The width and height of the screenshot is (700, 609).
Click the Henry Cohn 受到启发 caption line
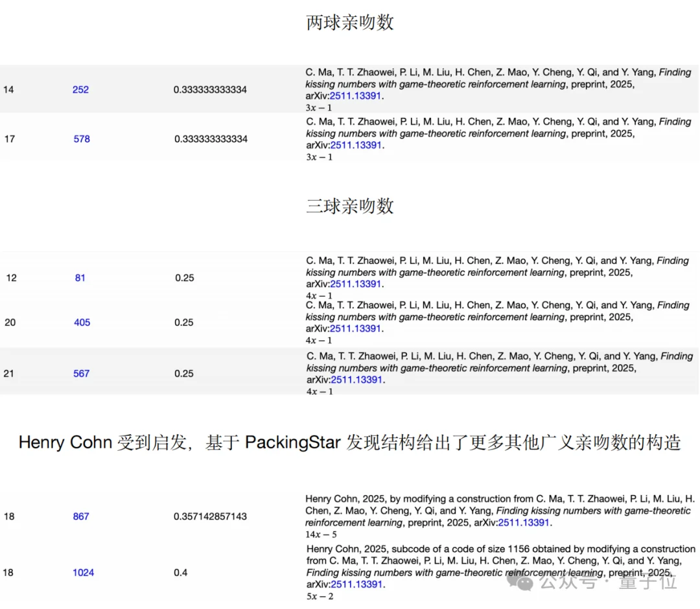click(x=350, y=442)
